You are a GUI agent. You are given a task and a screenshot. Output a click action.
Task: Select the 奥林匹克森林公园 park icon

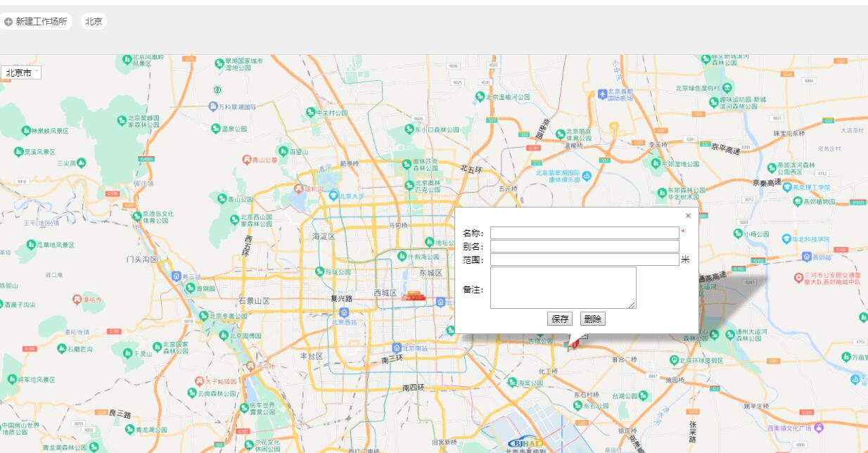pyautogui.click(x=407, y=162)
